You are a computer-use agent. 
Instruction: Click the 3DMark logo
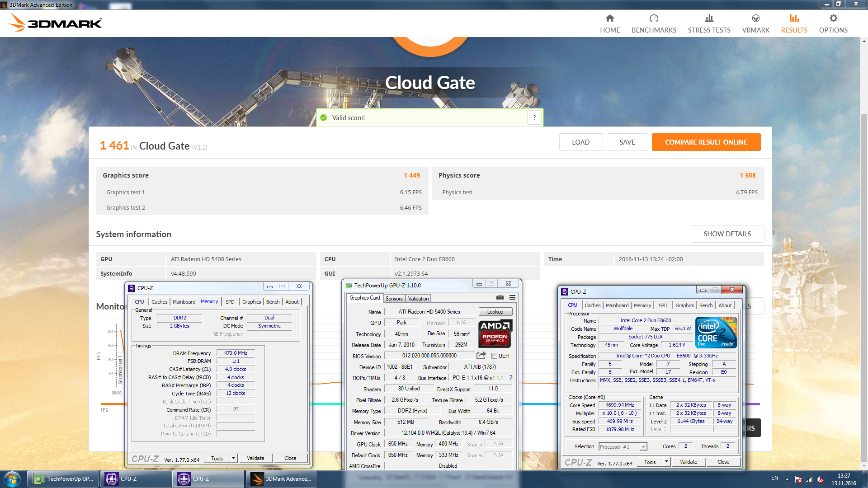(56, 23)
